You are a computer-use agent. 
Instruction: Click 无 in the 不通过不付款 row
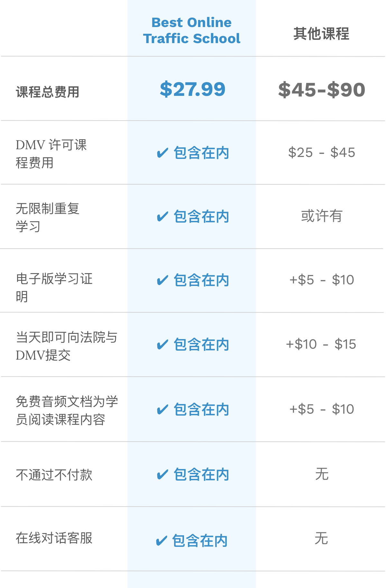322,474
